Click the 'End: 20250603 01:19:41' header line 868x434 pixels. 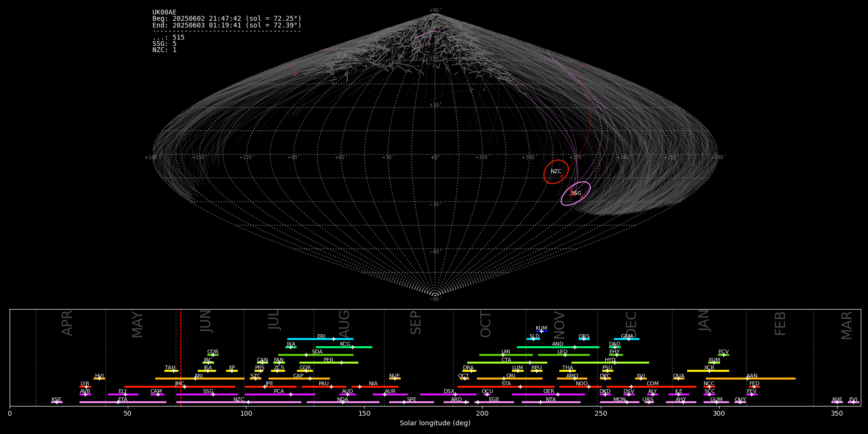pyautogui.click(x=227, y=25)
